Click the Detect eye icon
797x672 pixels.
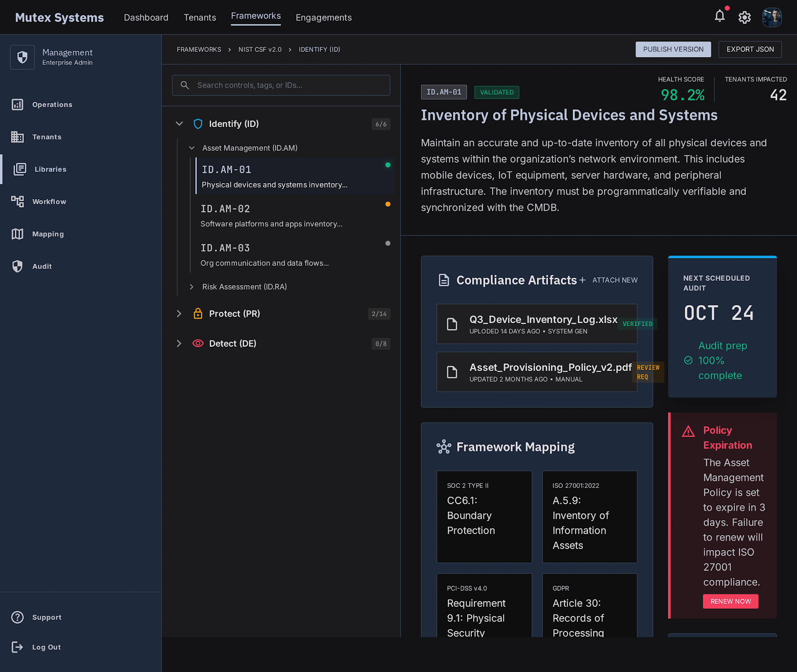click(198, 343)
